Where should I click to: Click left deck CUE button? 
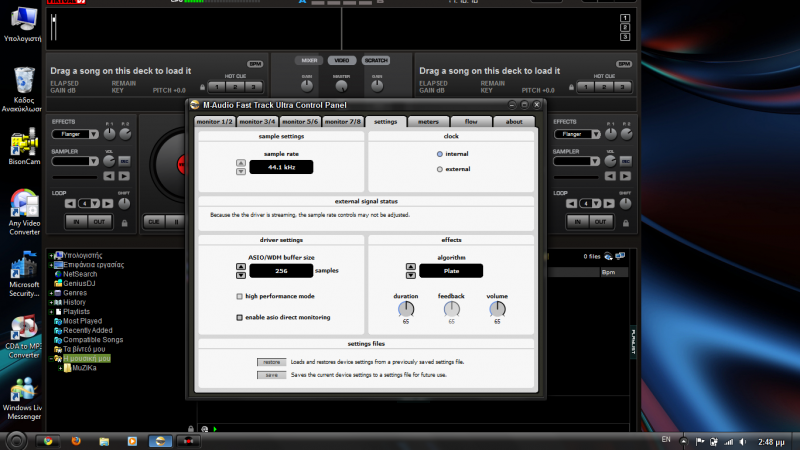154,222
